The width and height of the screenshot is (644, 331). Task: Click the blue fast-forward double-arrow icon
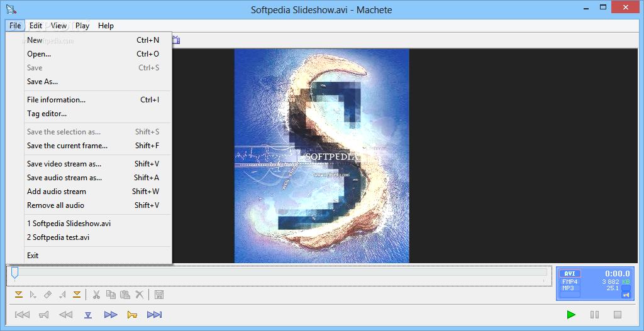[x=111, y=315]
